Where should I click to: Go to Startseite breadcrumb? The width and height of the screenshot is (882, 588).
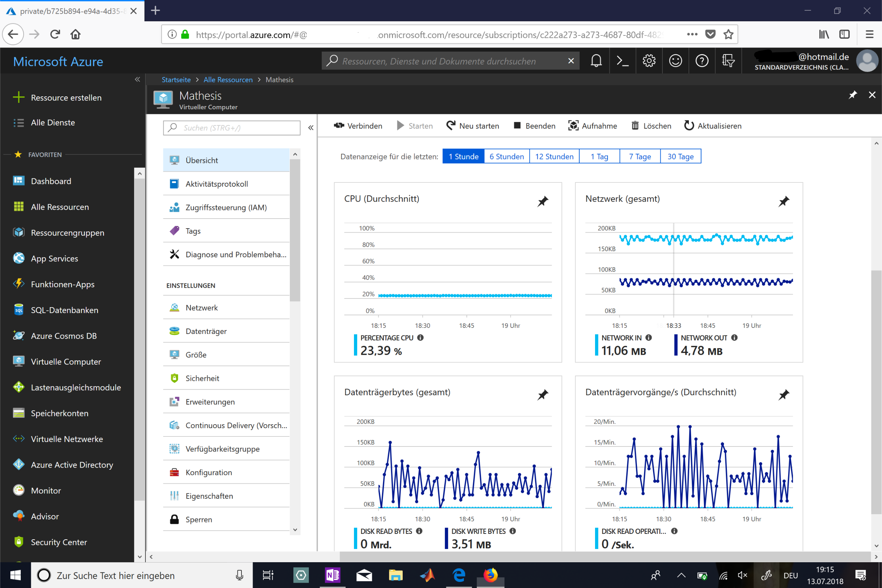pos(176,80)
